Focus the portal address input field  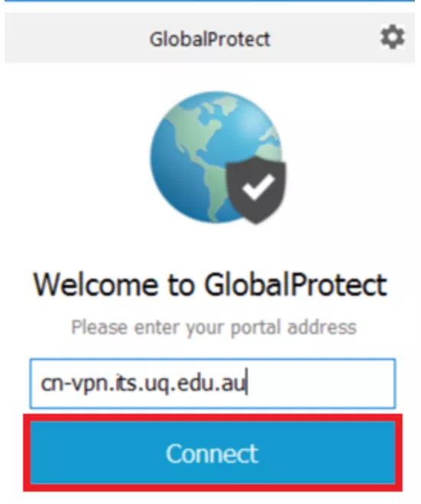213,384
